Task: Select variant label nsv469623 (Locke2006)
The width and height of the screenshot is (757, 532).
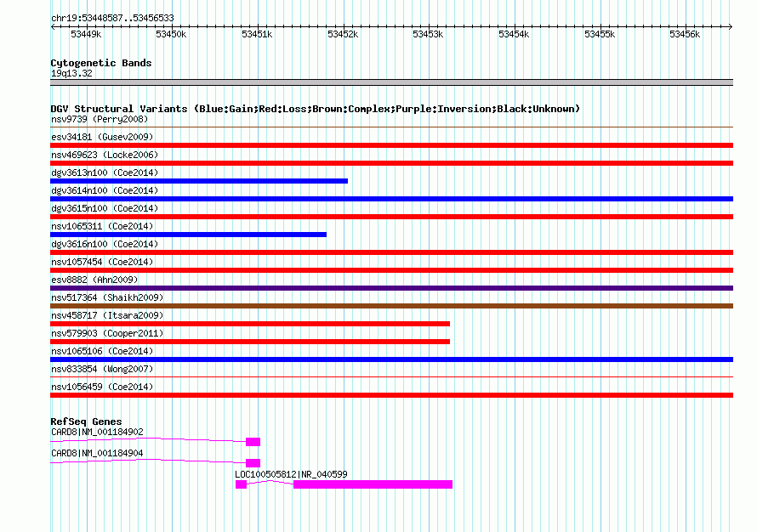Action: 105,155
